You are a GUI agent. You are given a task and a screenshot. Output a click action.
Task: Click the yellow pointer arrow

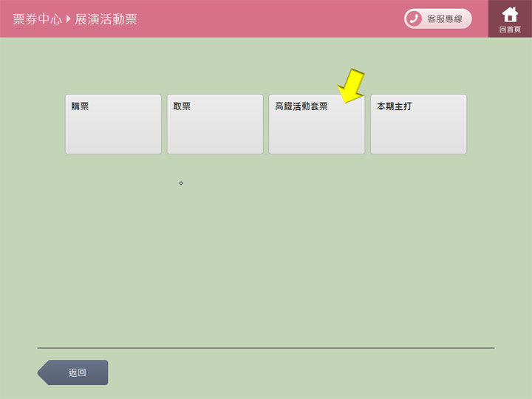click(x=352, y=86)
